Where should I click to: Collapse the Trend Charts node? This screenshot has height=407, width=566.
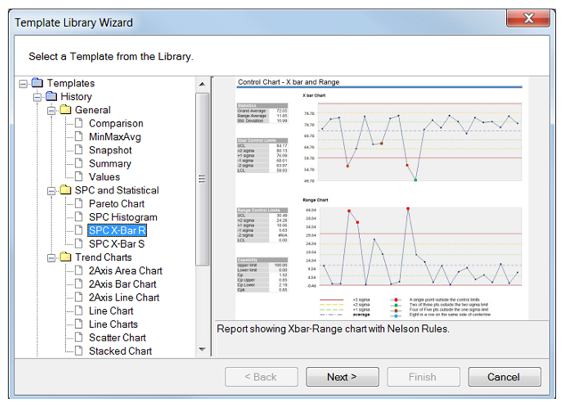[x=52, y=258]
